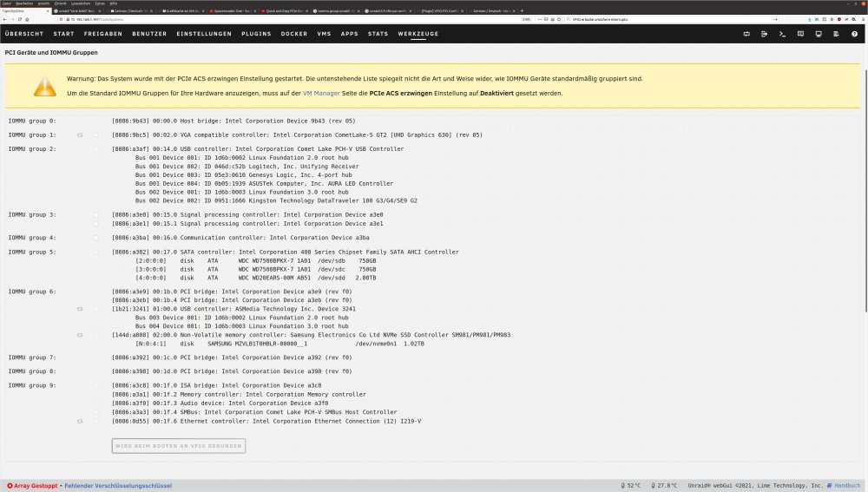Click the SATA controller a382 line
868x492 pixels.
[x=285, y=252]
